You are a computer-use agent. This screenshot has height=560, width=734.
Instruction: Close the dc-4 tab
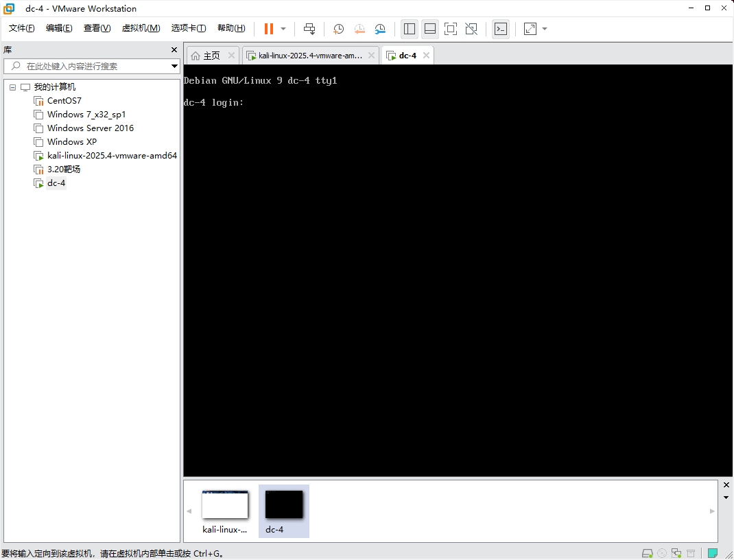[426, 56]
